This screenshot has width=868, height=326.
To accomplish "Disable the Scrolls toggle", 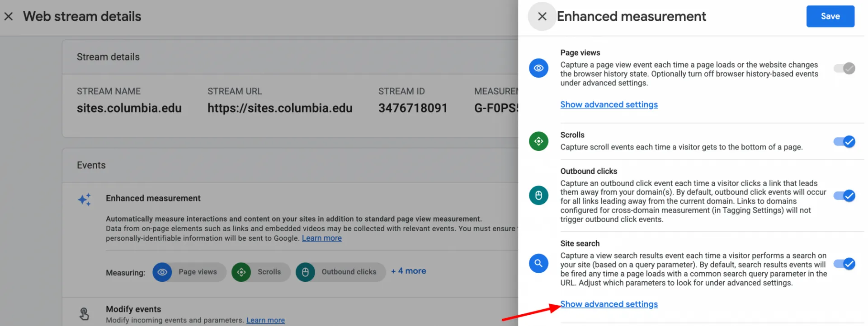I will click(844, 142).
